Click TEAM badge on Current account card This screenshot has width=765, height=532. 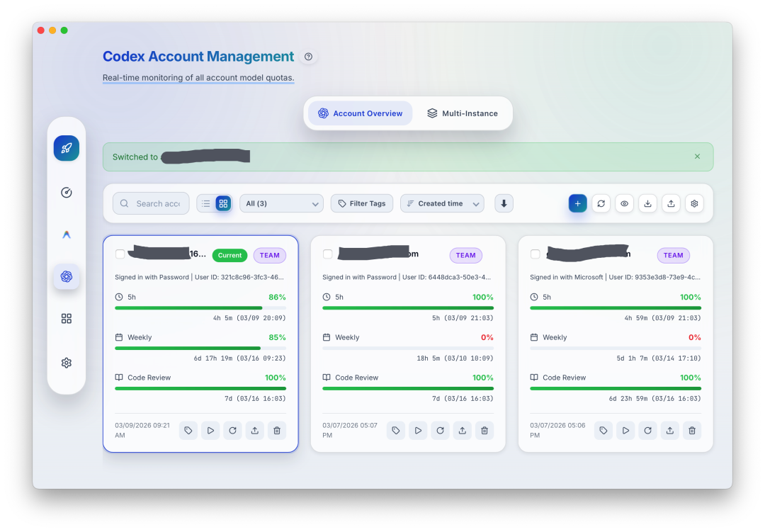(270, 255)
